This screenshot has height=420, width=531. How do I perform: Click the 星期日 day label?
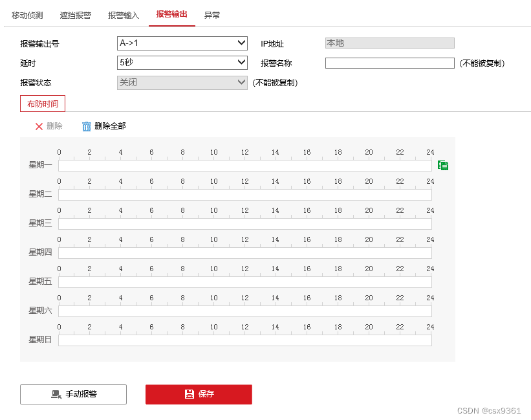pyautogui.click(x=40, y=340)
